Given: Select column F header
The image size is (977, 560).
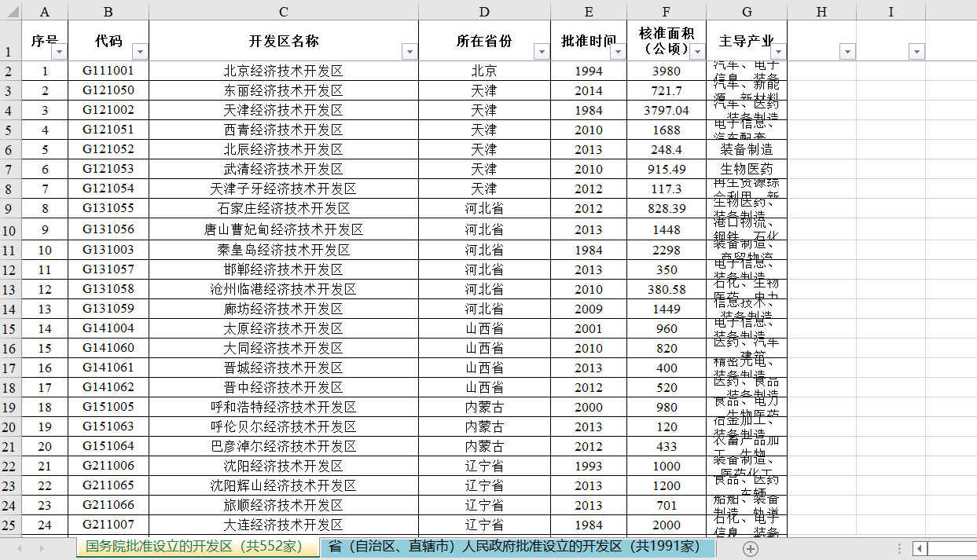Looking at the screenshot, I should 667,11.
